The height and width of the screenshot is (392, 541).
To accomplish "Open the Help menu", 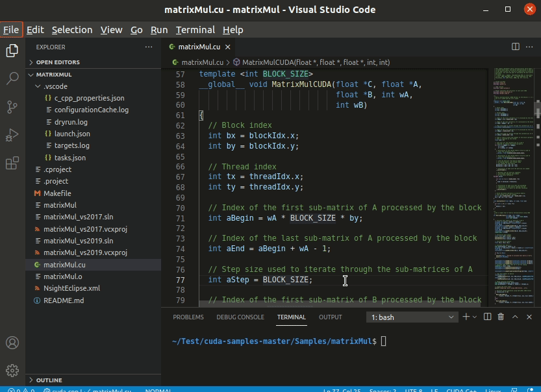I will pyautogui.click(x=233, y=30).
